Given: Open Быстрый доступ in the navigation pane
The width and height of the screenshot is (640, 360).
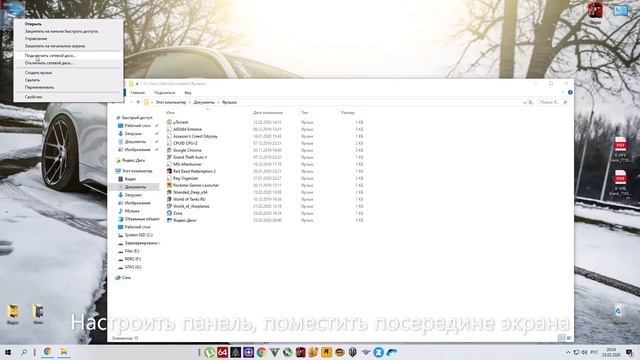Looking at the screenshot, I should (134, 118).
